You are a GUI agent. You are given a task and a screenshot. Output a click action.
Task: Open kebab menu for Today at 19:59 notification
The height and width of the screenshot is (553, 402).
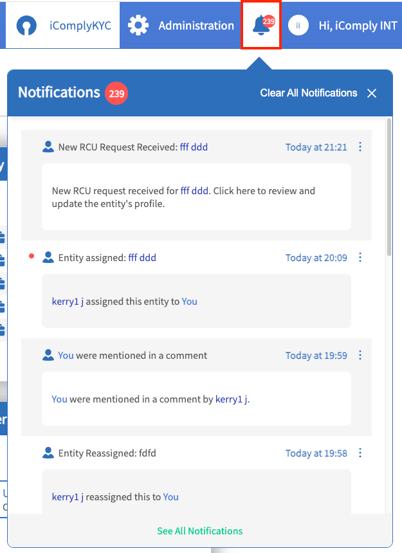pyautogui.click(x=360, y=355)
